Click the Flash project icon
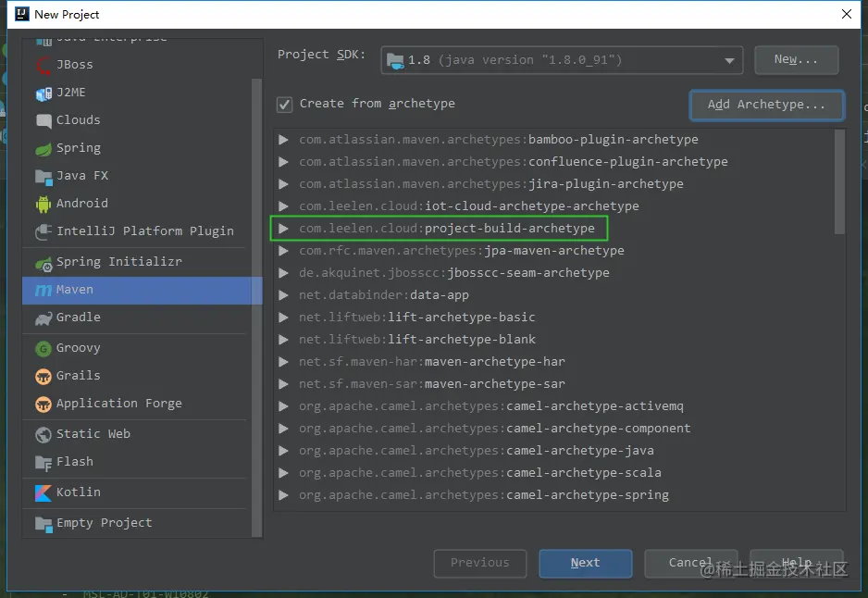Screen dimensions: 868x598 pos(43,463)
